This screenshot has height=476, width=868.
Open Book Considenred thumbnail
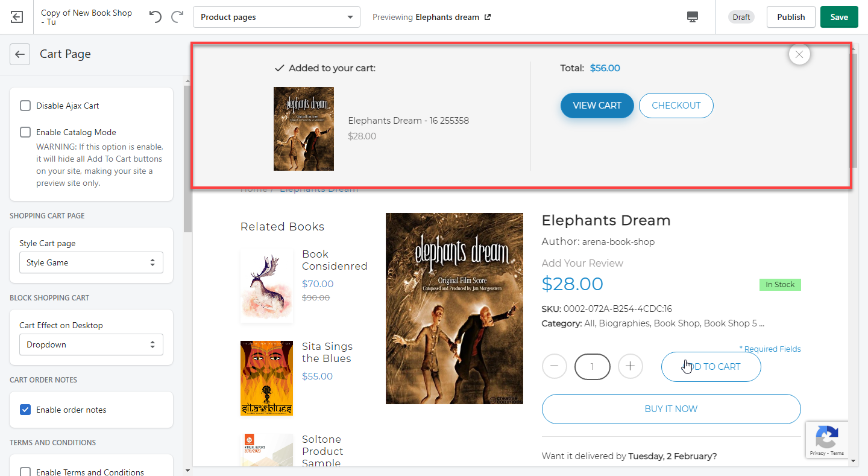click(266, 285)
